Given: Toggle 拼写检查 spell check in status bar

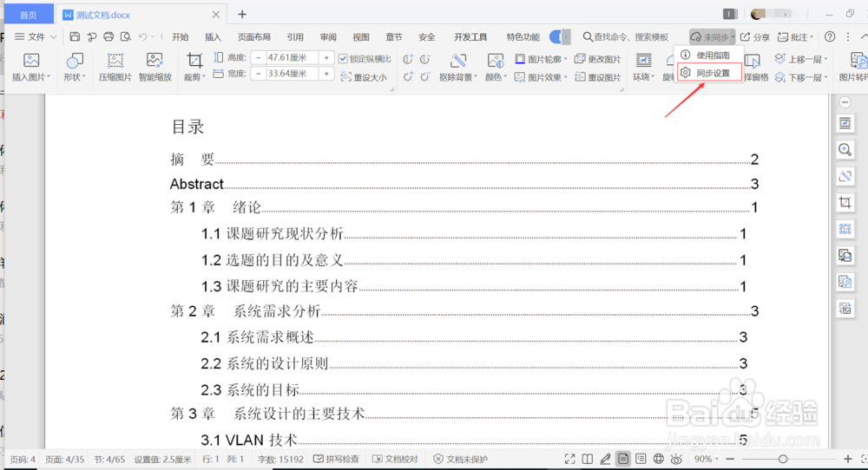Looking at the screenshot, I should pos(336,459).
